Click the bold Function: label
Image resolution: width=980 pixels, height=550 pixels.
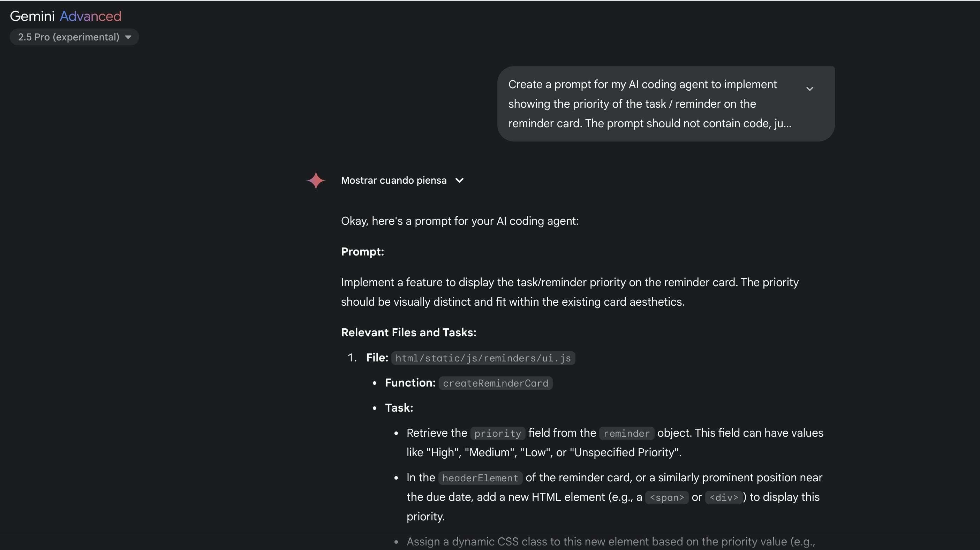[410, 383]
